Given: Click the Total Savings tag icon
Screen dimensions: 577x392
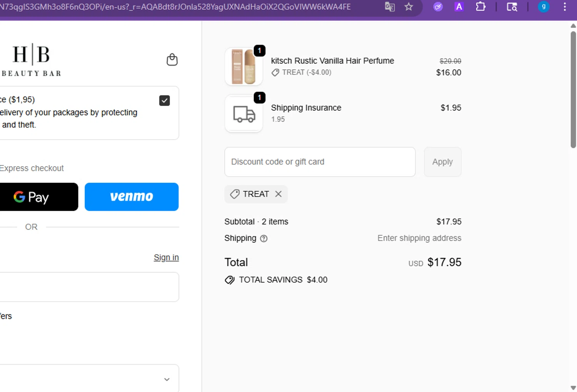Looking at the screenshot, I should click(x=230, y=280).
